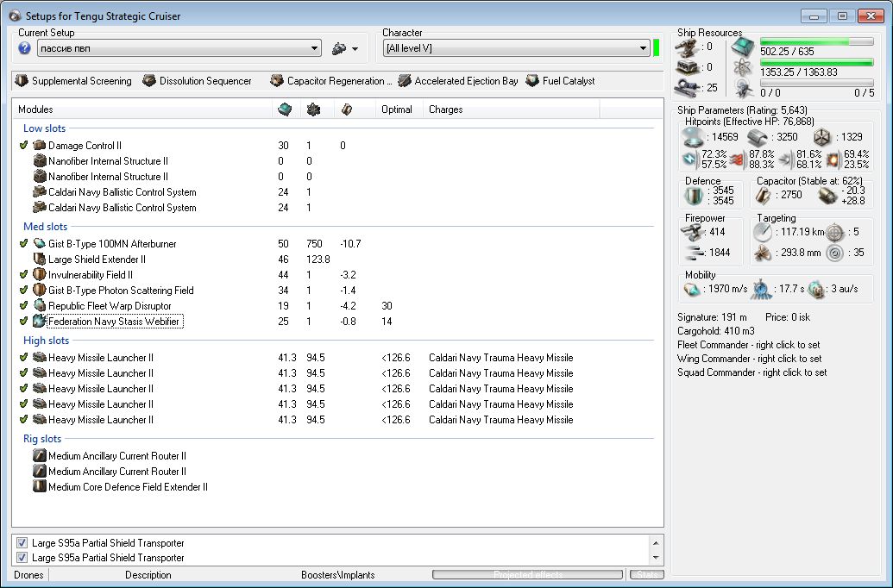
Task: Select Medium Core Defence Field Extender II
Action: (128, 486)
